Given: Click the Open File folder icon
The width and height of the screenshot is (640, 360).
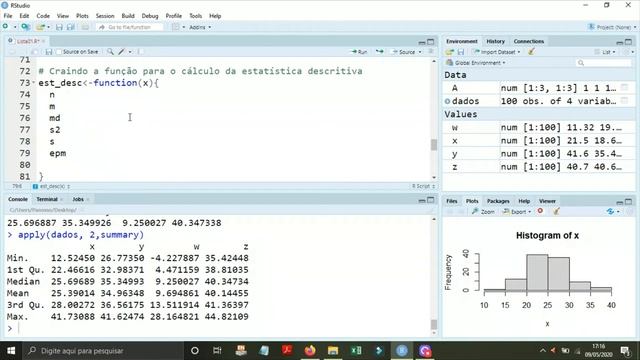Looking at the screenshot, I should point(40,27).
